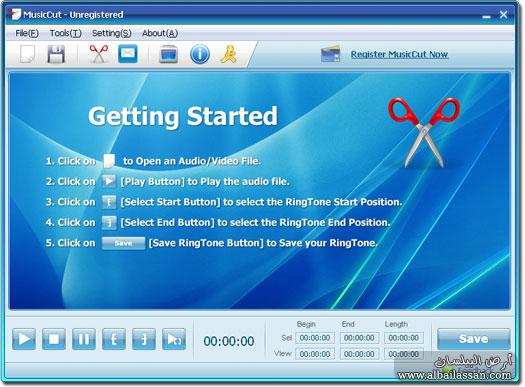Click the large Save button

pyautogui.click(x=473, y=339)
